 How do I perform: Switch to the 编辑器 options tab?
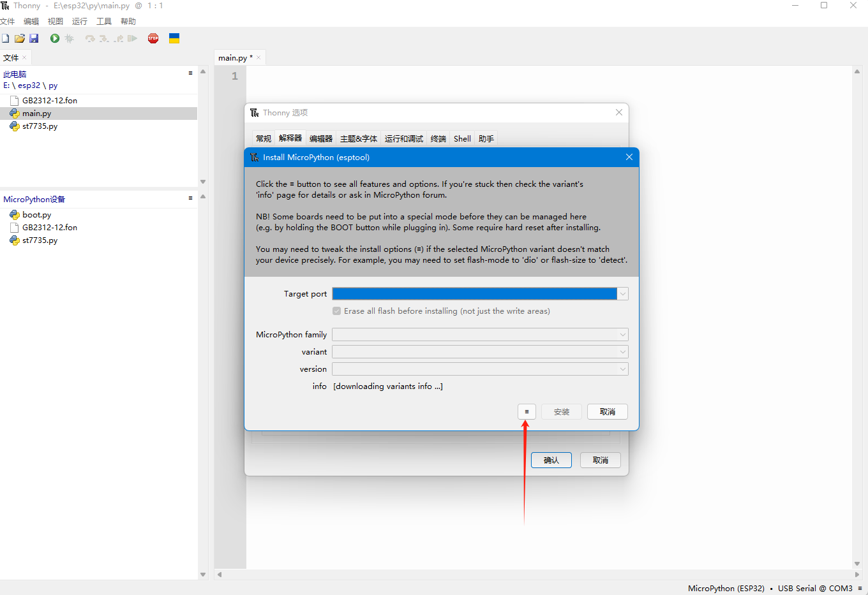(x=321, y=138)
